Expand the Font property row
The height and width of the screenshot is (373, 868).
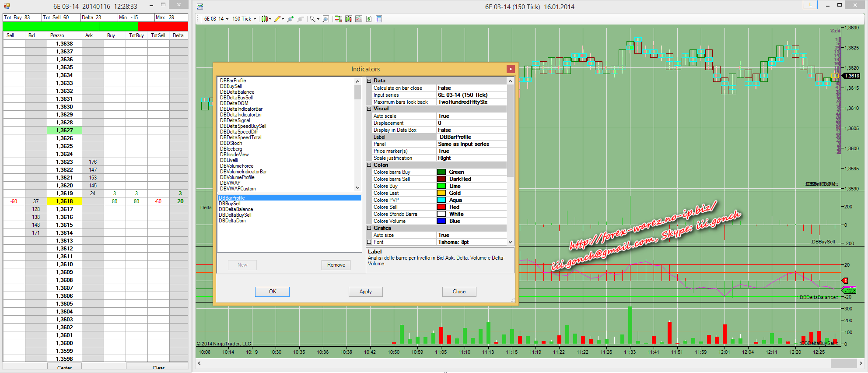pyautogui.click(x=369, y=242)
